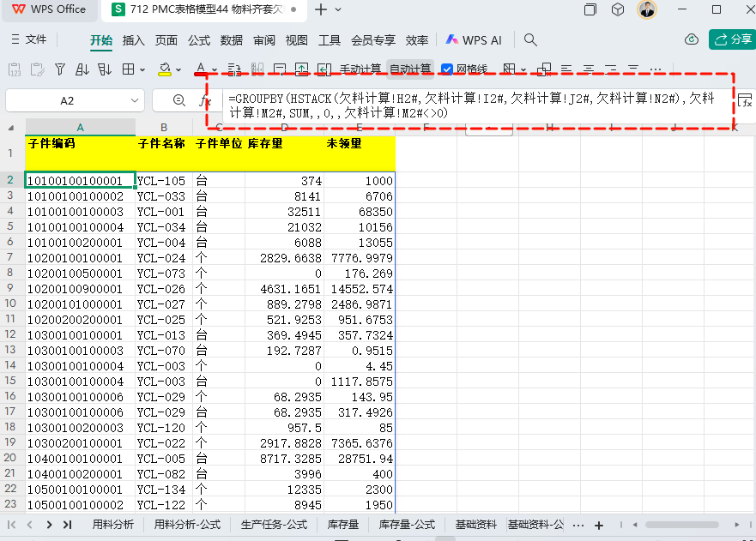Select the column A header
The height and width of the screenshot is (541, 756).
(80, 127)
